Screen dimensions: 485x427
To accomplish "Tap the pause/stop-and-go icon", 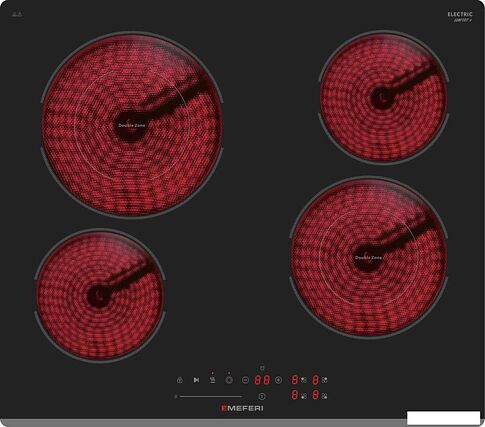I will (x=196, y=380).
